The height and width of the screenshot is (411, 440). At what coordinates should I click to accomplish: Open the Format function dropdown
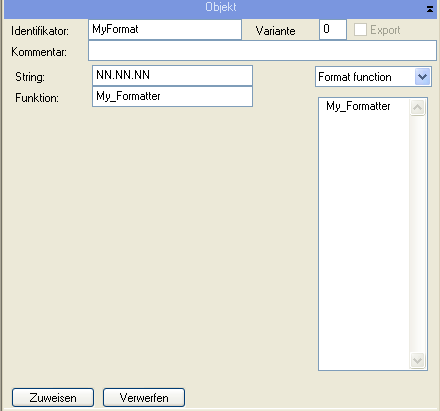click(373, 77)
